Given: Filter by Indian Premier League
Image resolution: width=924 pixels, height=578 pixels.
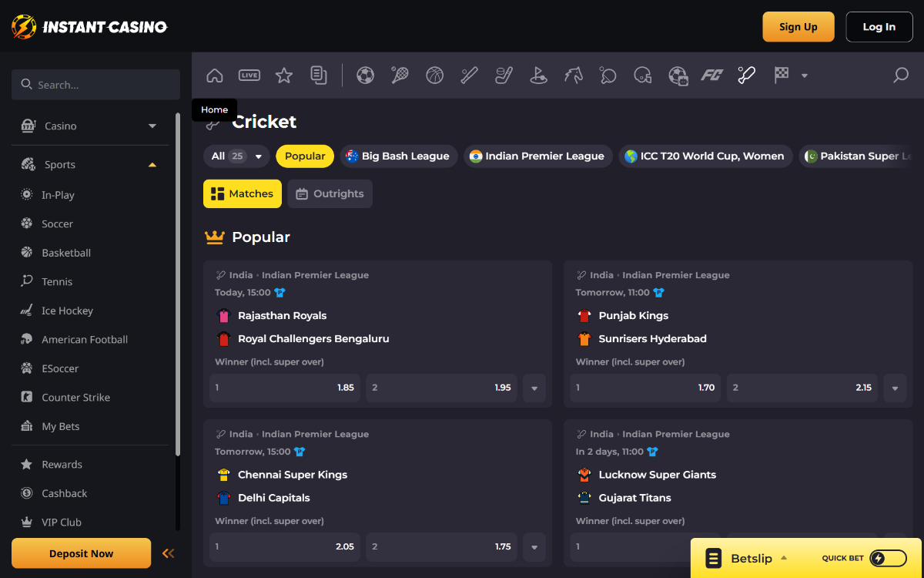Looking at the screenshot, I should point(537,156).
